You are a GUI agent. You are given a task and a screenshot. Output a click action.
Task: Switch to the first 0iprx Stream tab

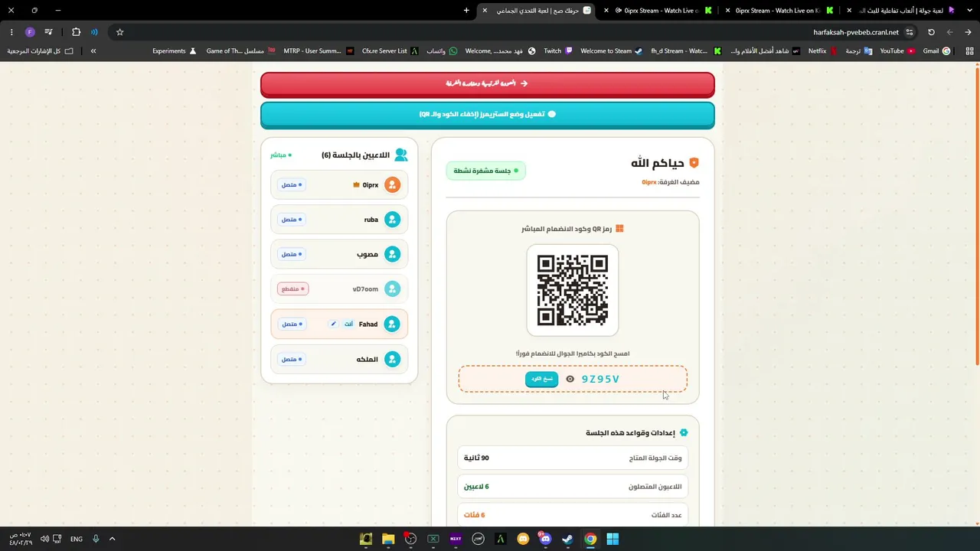click(658, 10)
